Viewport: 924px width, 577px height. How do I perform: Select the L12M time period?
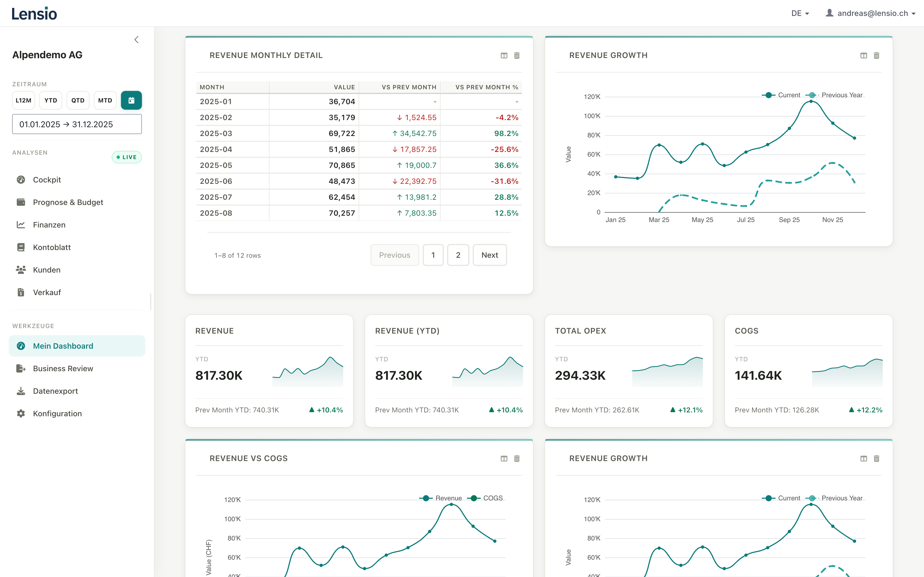coord(23,100)
